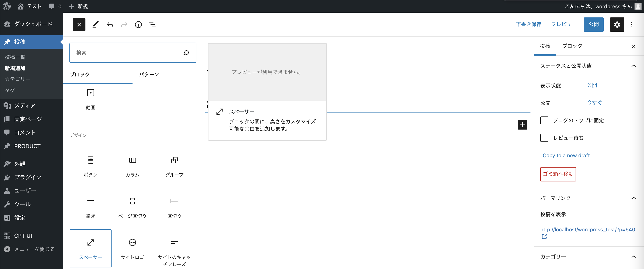Save draft with 下書き保存
Viewport: 644px width, 269px height.
pos(528,24)
